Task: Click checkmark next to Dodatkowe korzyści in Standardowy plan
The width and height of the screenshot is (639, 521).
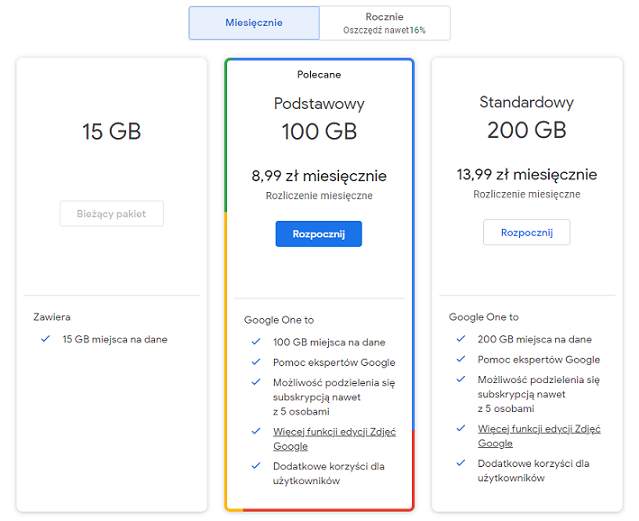Action: coord(460,463)
